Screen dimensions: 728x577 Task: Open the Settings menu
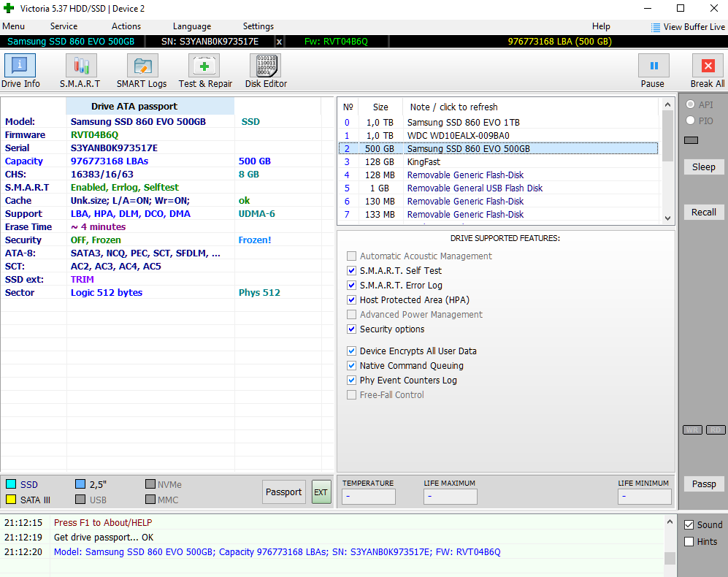(258, 26)
